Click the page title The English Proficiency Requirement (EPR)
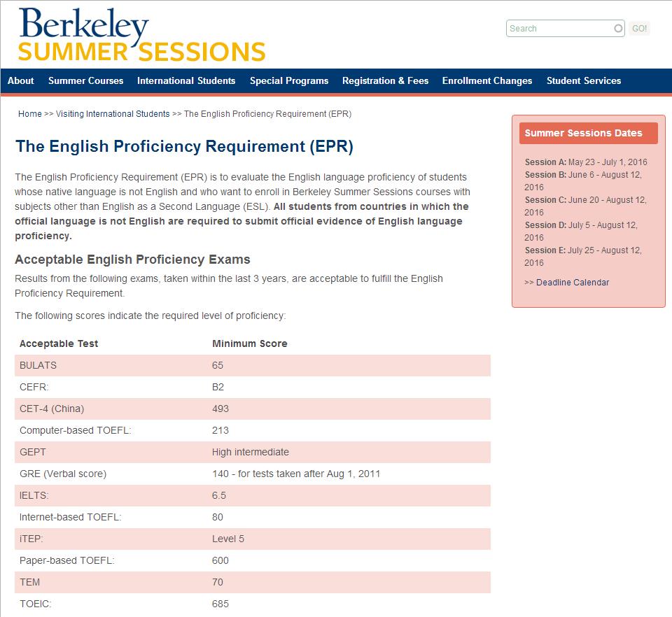672x617 pixels. 184,146
